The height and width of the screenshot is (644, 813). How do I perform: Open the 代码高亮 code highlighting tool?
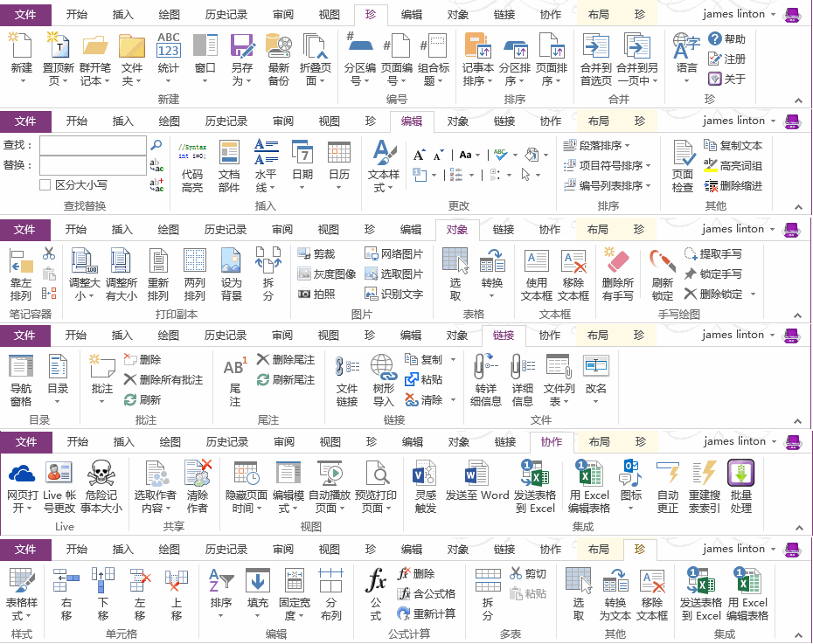tap(191, 166)
